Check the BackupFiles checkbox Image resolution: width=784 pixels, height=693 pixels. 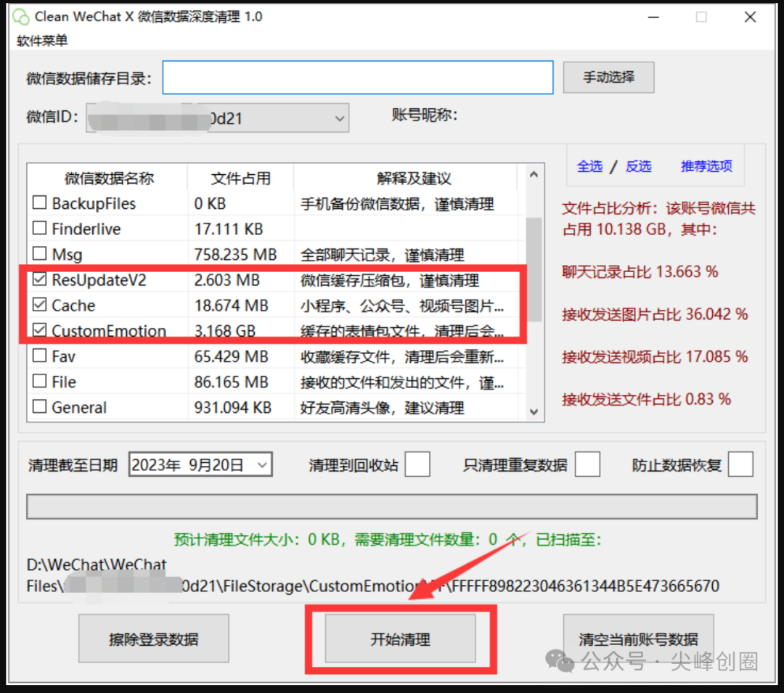(x=39, y=202)
